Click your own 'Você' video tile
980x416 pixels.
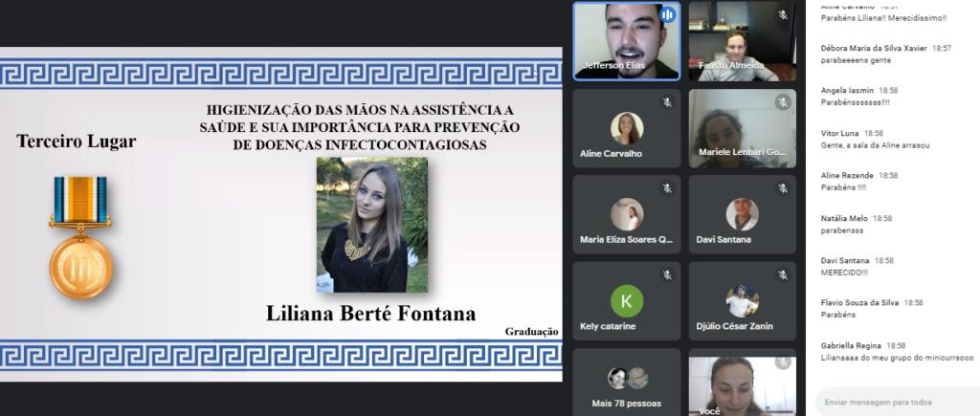(742, 385)
